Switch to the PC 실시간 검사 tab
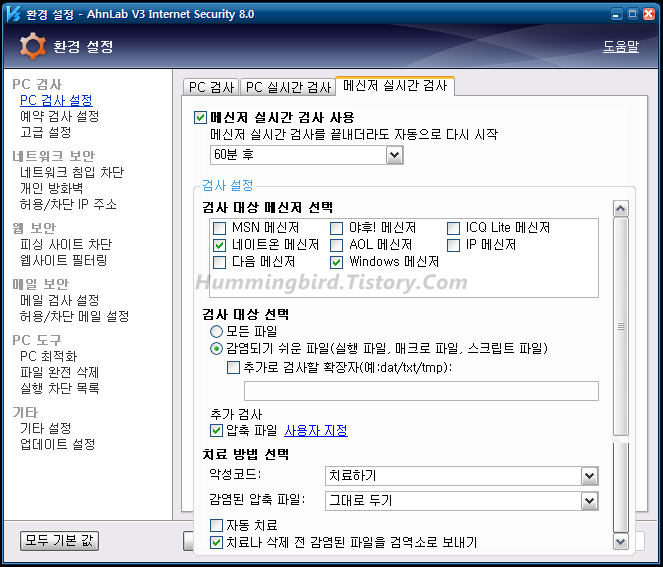Image resolution: width=663 pixels, height=567 pixels. (x=288, y=87)
